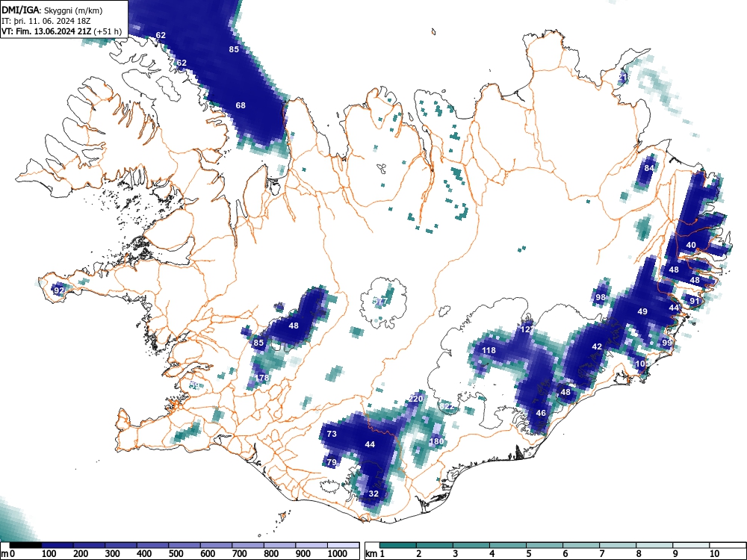Click the visibility value 178 in the southwest
Image resolution: width=747 pixels, height=560 pixels.
pyautogui.click(x=262, y=378)
